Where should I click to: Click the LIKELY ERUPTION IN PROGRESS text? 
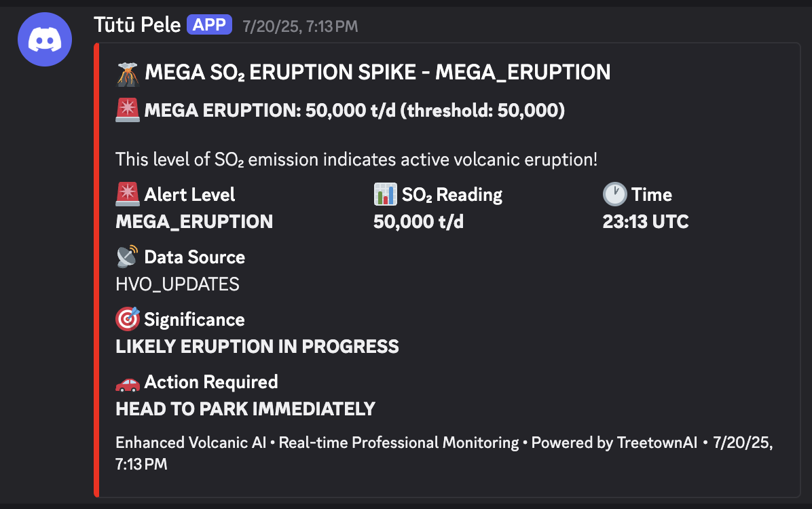(x=257, y=346)
